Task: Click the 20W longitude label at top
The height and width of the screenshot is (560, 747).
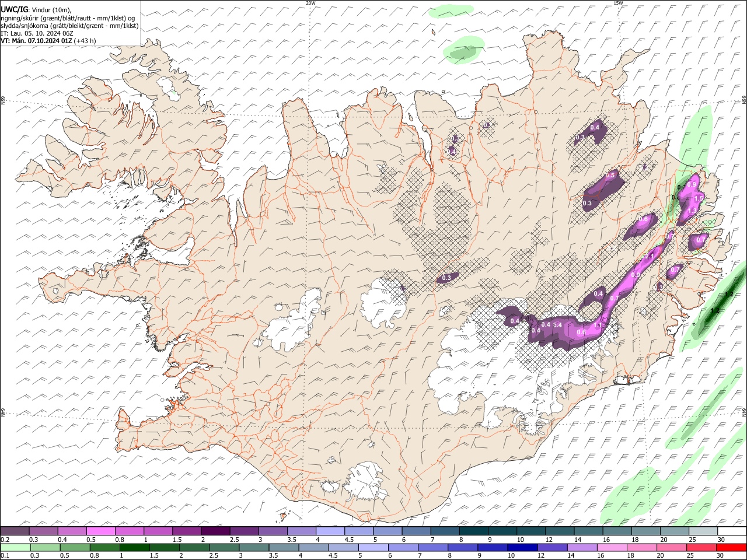Action: (310, 3)
